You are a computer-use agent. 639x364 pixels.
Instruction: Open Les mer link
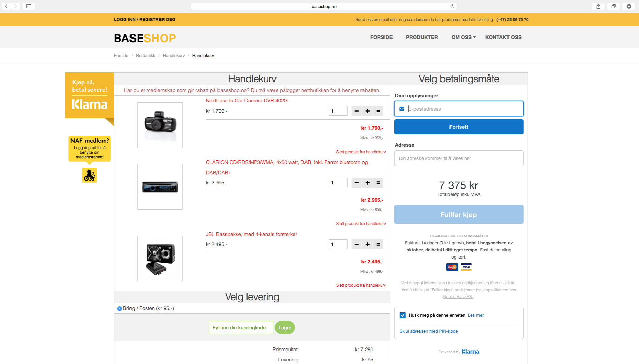[476, 315]
